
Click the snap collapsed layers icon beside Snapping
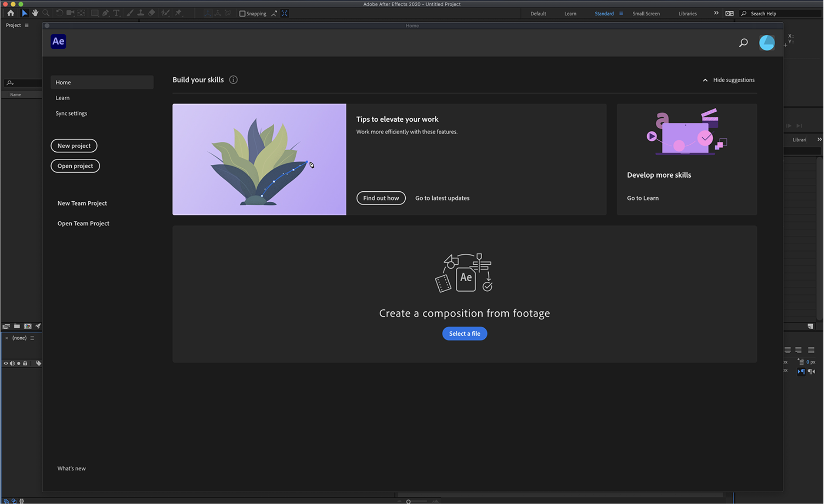pyautogui.click(x=274, y=13)
